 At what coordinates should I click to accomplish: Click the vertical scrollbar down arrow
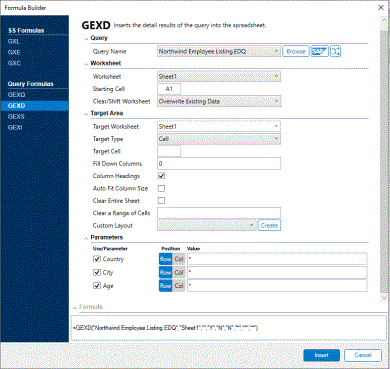pos(383,298)
